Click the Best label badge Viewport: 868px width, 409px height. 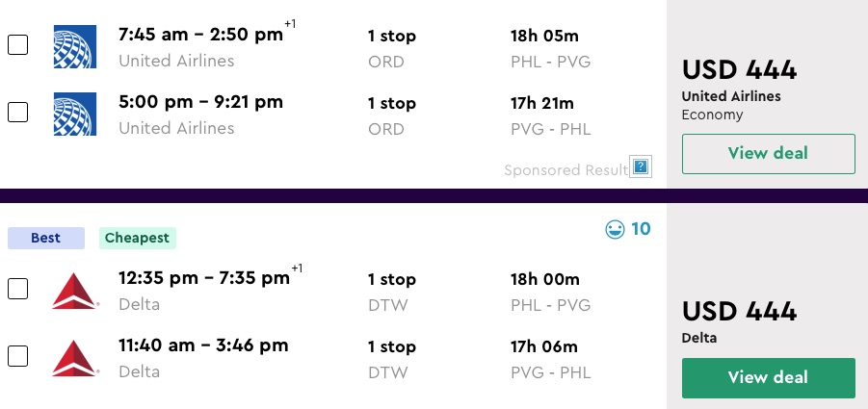(x=45, y=238)
